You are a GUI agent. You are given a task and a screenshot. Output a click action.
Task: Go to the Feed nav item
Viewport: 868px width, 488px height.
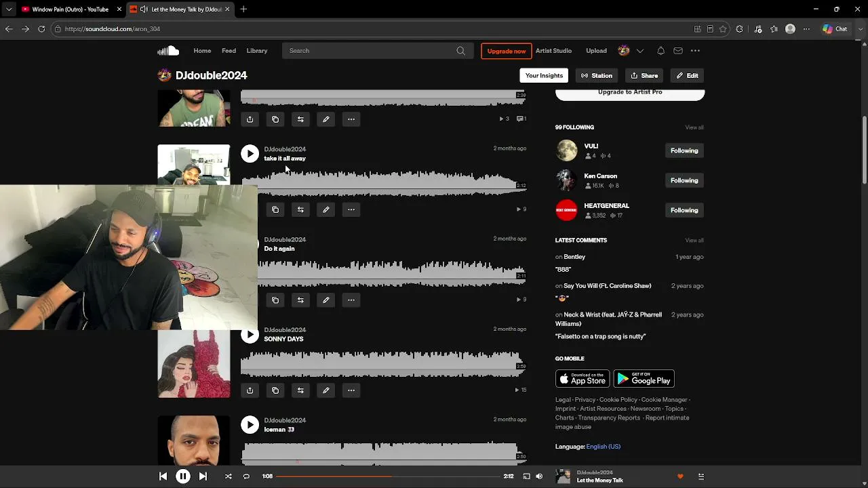coord(229,51)
